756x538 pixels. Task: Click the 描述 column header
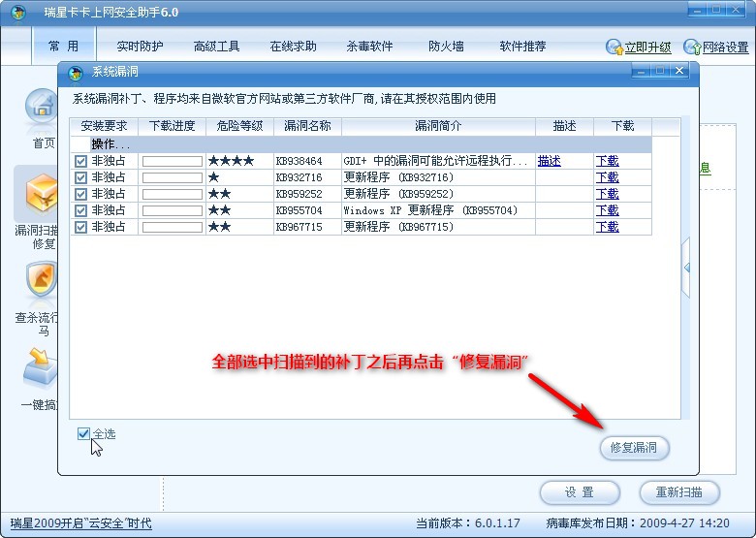565,126
